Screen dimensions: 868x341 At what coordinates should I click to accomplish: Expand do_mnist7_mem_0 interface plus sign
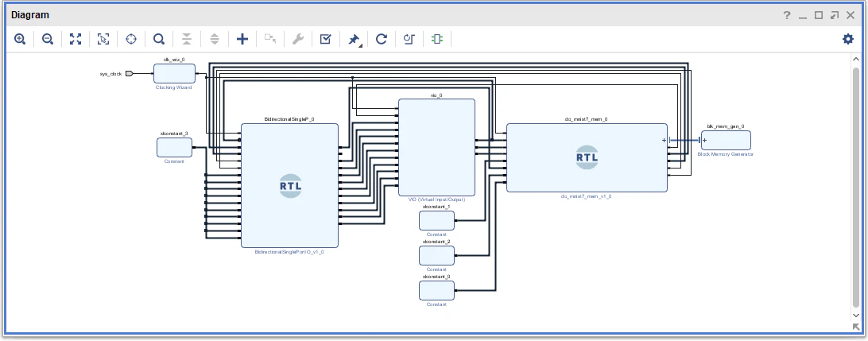pyautogui.click(x=665, y=141)
